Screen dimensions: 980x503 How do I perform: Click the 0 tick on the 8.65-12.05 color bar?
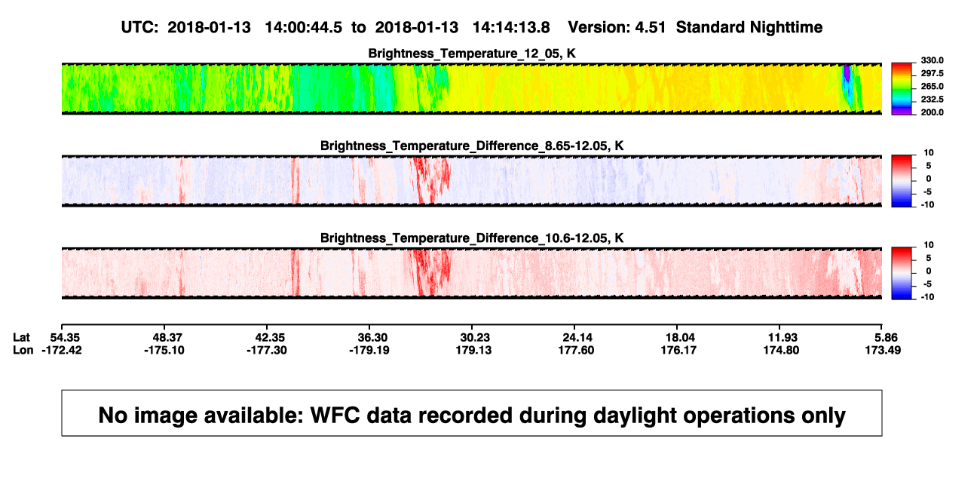coord(928,178)
